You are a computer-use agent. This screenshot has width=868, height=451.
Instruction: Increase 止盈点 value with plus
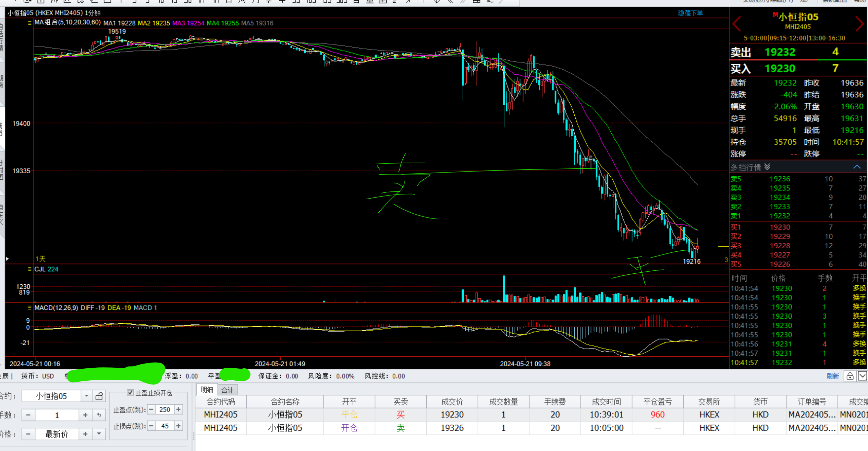(179, 410)
